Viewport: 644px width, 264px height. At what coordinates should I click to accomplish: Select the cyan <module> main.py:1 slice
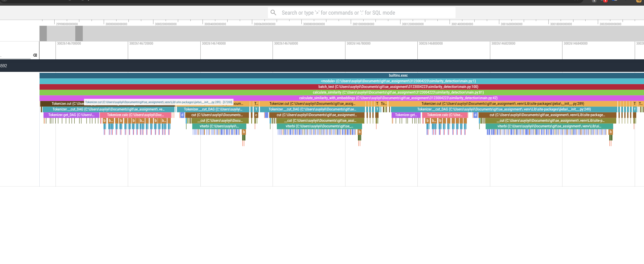tap(398, 81)
